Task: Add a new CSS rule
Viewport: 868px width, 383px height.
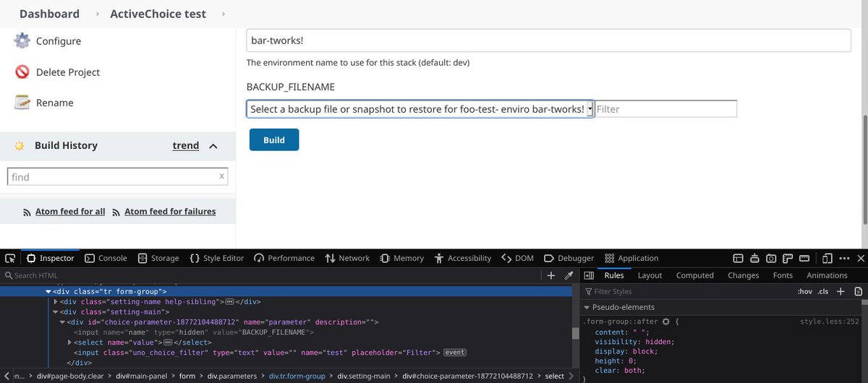Action: (x=841, y=291)
